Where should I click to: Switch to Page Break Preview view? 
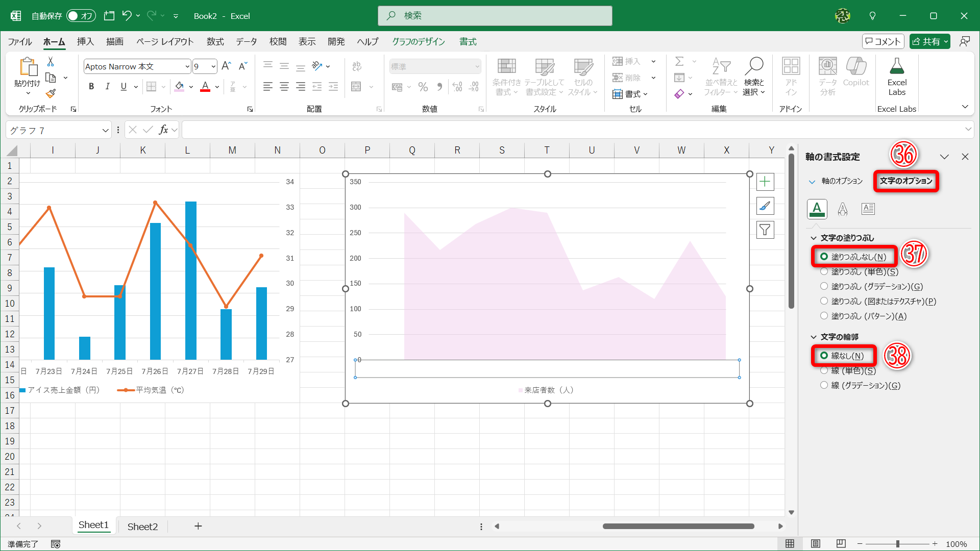coord(841,544)
